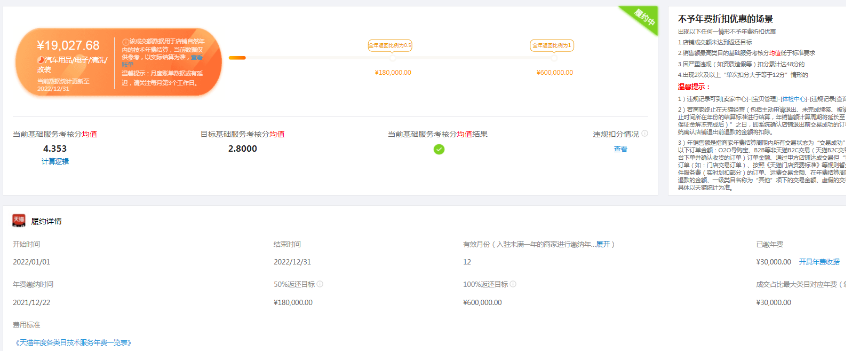
Task: Click green checkmark under 均值结果
Action: tap(439, 149)
